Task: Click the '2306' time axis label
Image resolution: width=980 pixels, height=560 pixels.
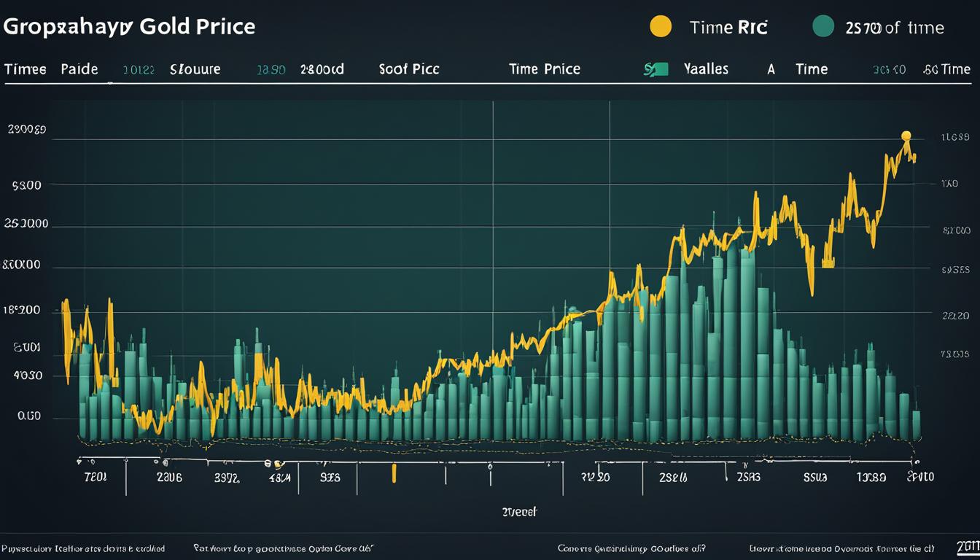Action: pyautogui.click(x=170, y=478)
